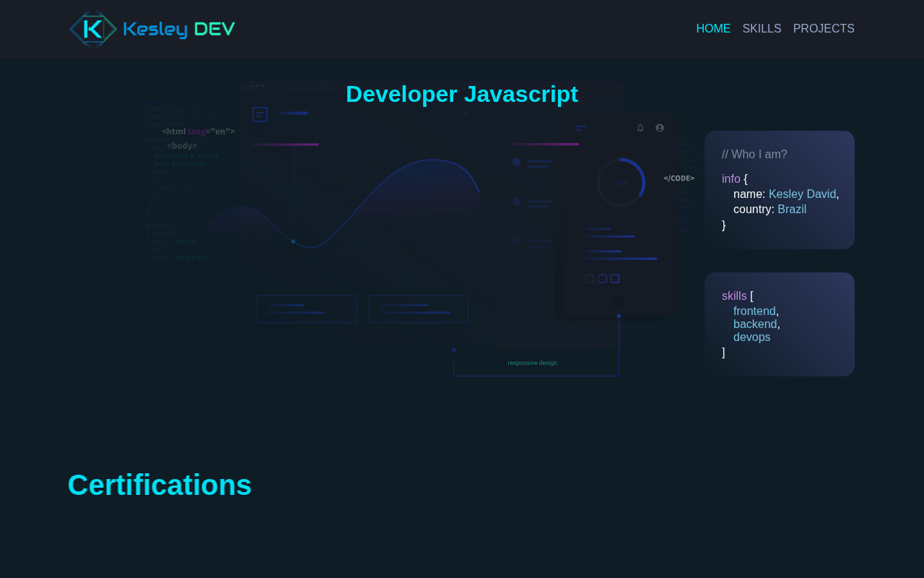
Task: Click the Kesley DEV logo text
Action: click(x=179, y=30)
